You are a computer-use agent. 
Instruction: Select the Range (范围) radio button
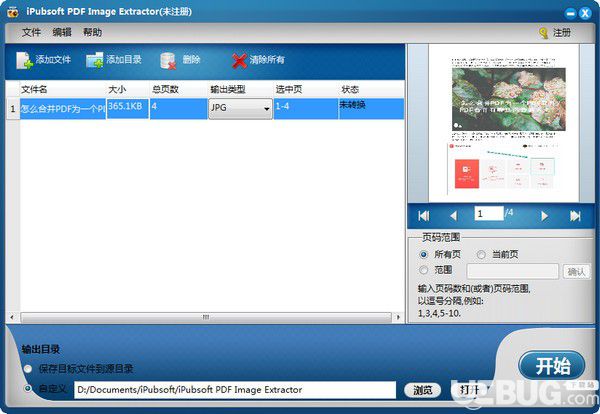424,270
